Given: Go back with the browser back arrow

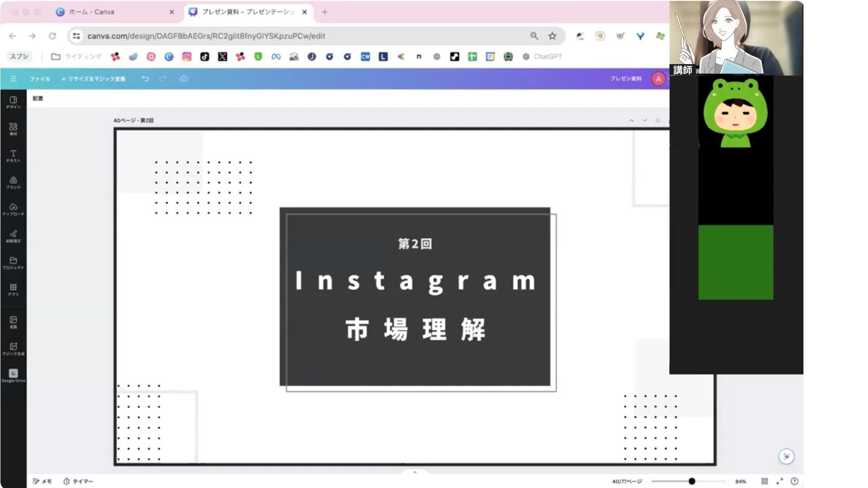Looking at the screenshot, I should point(12,36).
